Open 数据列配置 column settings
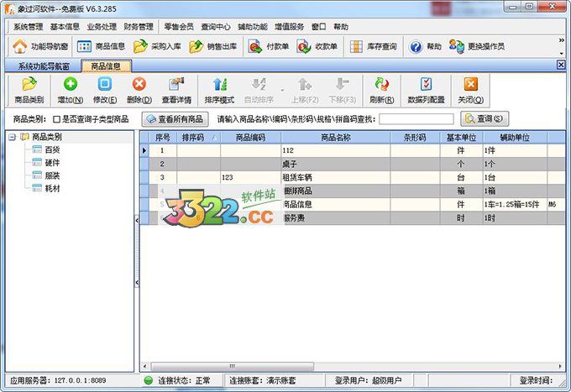571x392 pixels. coord(426,91)
